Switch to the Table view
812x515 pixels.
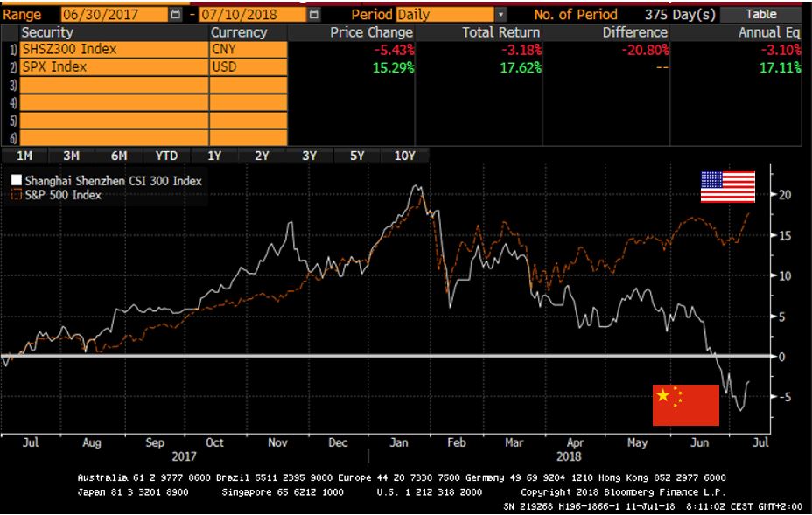coord(760,15)
